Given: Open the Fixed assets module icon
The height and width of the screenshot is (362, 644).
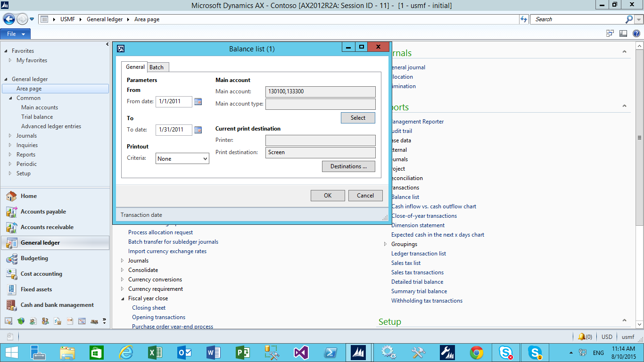Looking at the screenshot, I should [x=12, y=289].
